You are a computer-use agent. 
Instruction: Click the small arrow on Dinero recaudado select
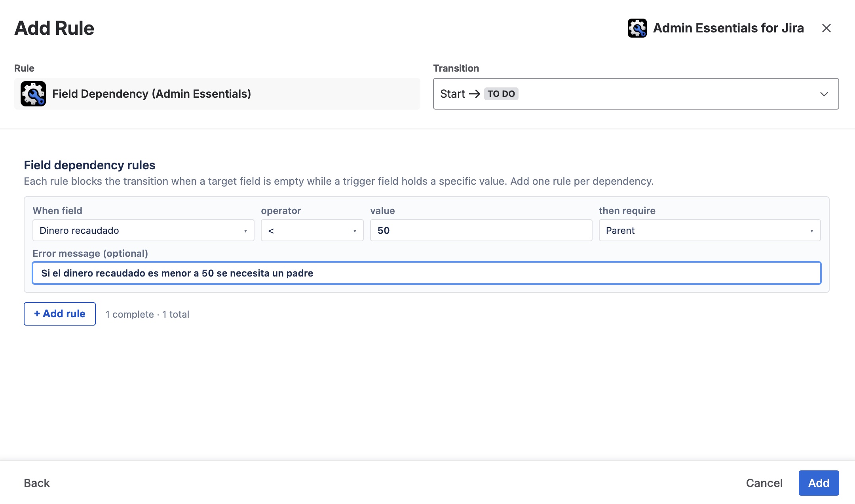245,231
